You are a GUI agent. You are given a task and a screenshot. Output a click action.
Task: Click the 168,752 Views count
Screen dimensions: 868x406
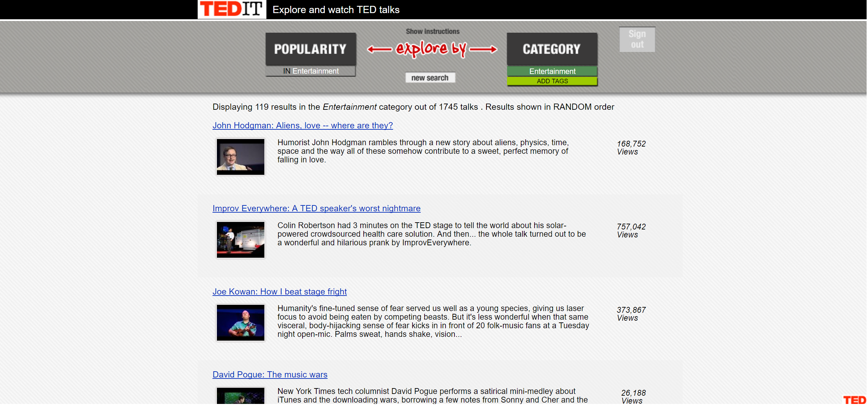point(631,148)
